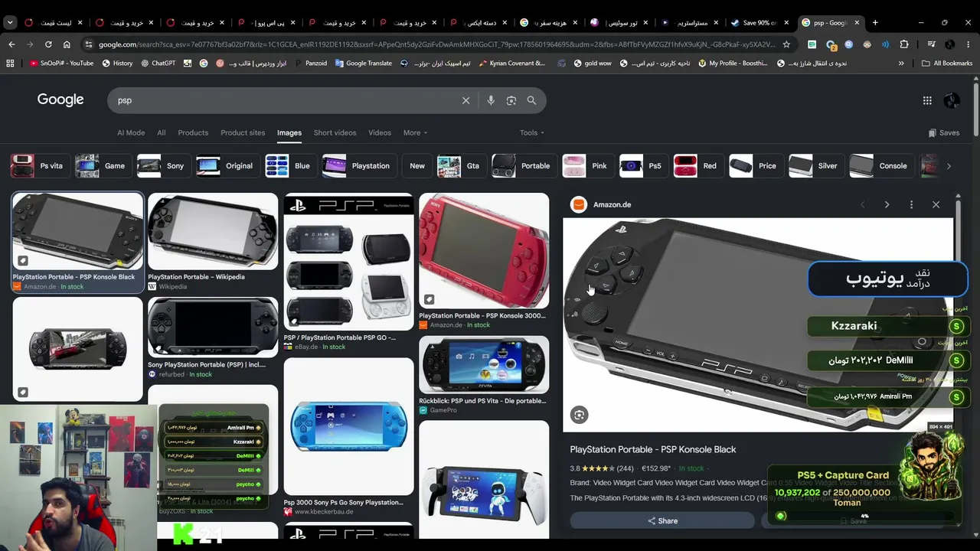980x551 pixels.
Task: Open the All Bookmarks folder
Action: click(x=947, y=64)
